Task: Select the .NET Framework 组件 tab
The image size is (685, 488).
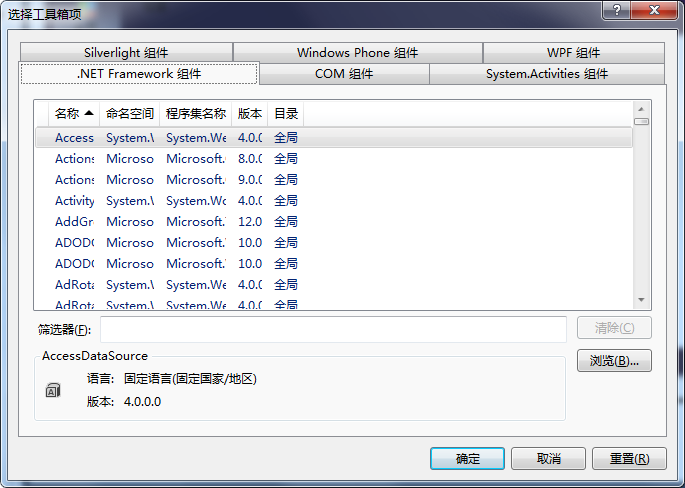Action: point(139,73)
